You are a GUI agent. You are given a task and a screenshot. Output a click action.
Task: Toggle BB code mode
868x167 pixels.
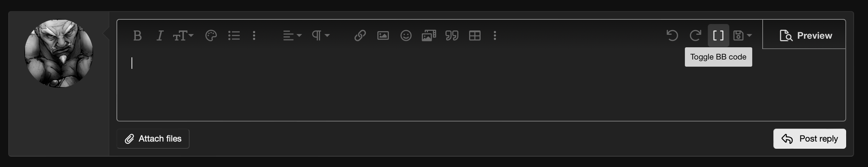tap(718, 35)
